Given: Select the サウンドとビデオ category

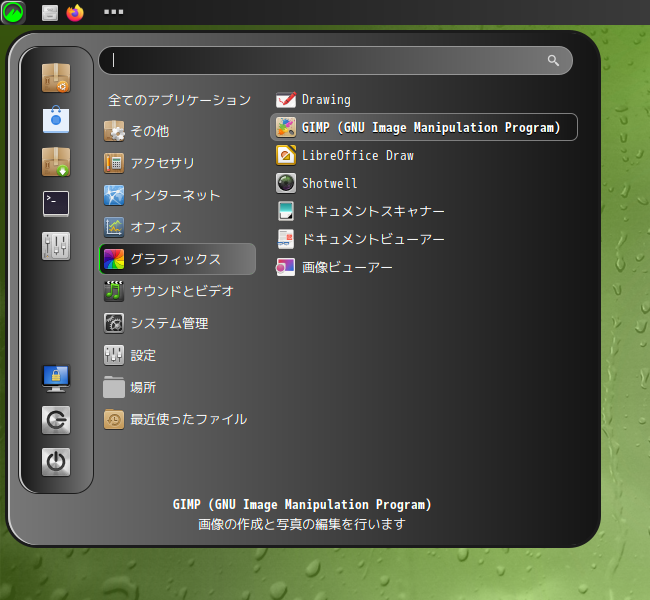Looking at the screenshot, I should (x=177, y=291).
